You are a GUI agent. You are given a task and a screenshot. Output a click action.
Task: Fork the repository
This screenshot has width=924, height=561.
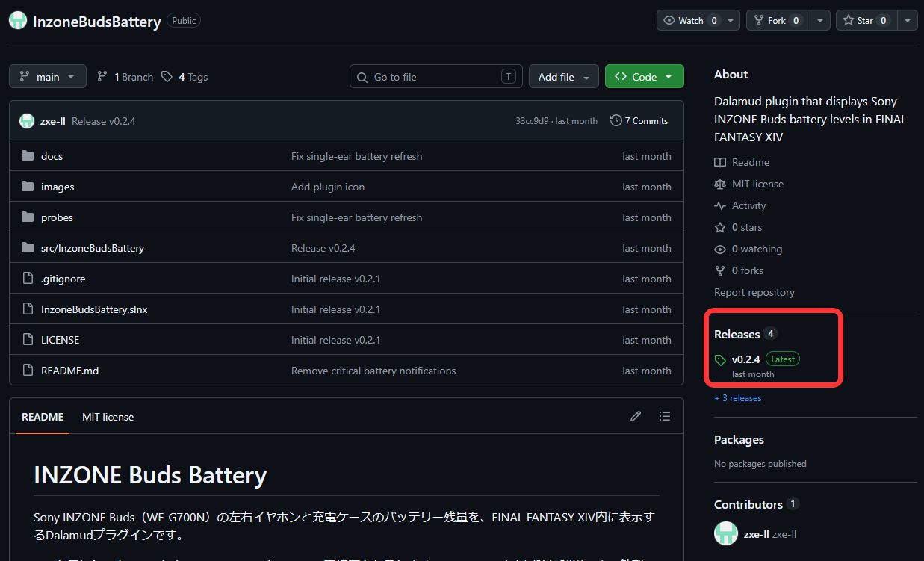pos(778,20)
